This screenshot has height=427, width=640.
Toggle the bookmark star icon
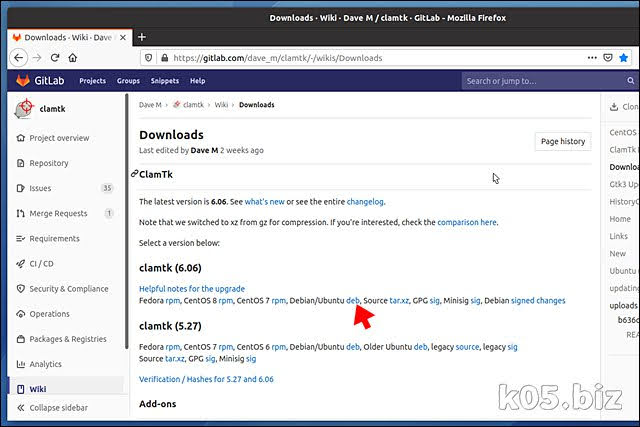click(x=623, y=58)
